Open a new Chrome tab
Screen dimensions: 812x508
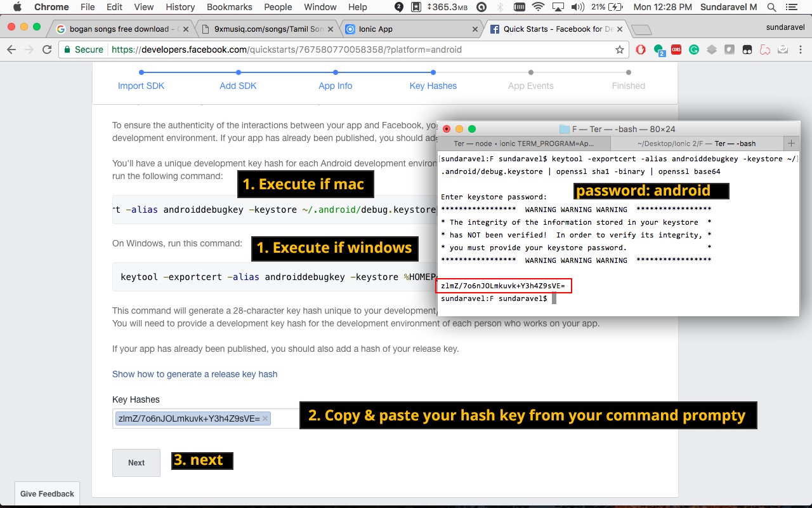click(x=641, y=30)
